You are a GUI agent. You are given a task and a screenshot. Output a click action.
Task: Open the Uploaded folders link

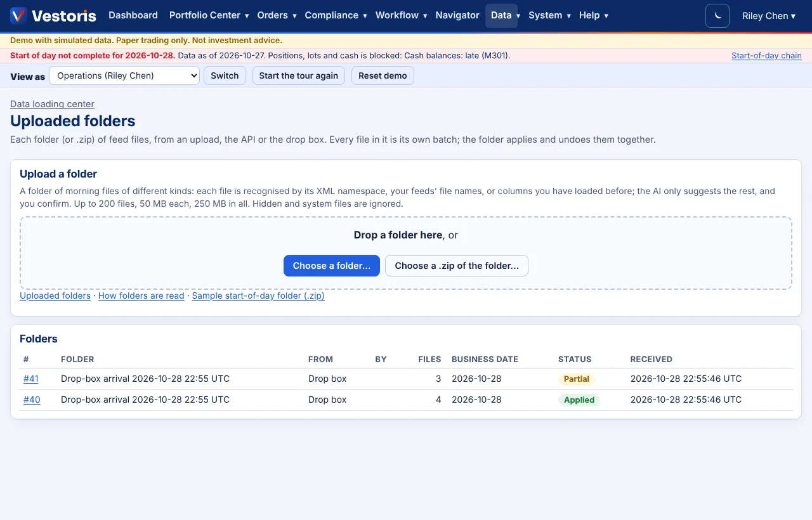[x=55, y=296]
